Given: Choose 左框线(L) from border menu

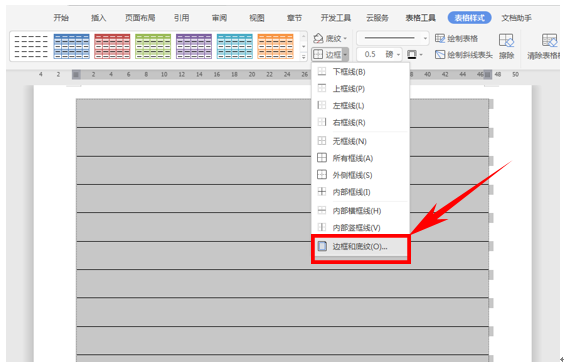Looking at the screenshot, I should click(360, 105).
